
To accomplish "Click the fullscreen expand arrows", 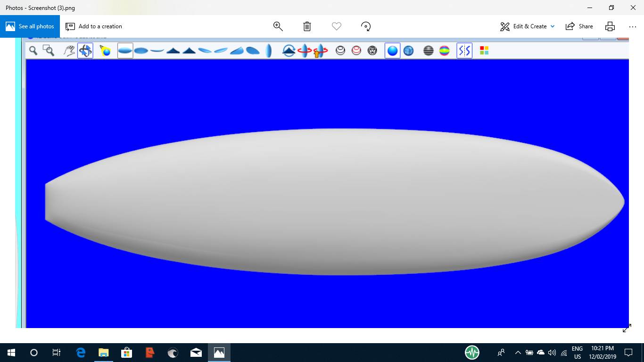I will click(x=627, y=329).
